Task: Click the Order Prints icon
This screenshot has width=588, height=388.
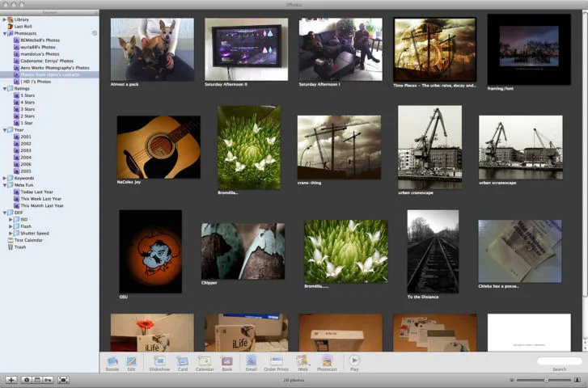Action: pos(277,361)
